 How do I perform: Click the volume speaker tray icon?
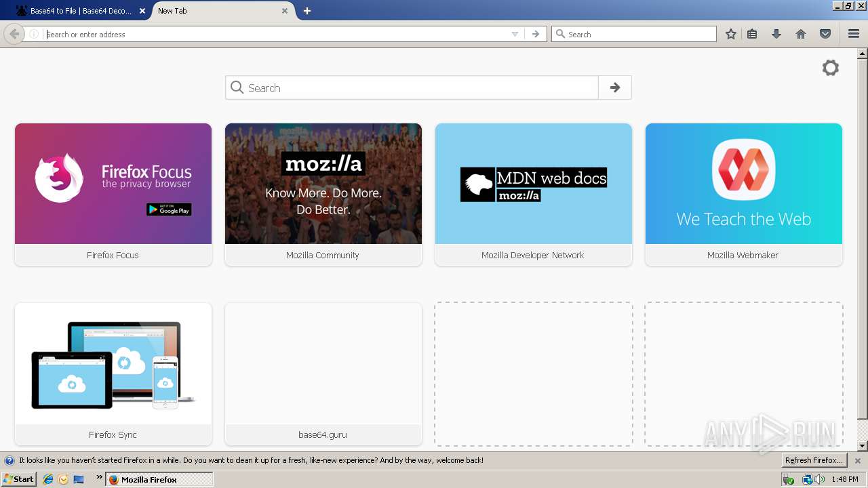point(821,479)
